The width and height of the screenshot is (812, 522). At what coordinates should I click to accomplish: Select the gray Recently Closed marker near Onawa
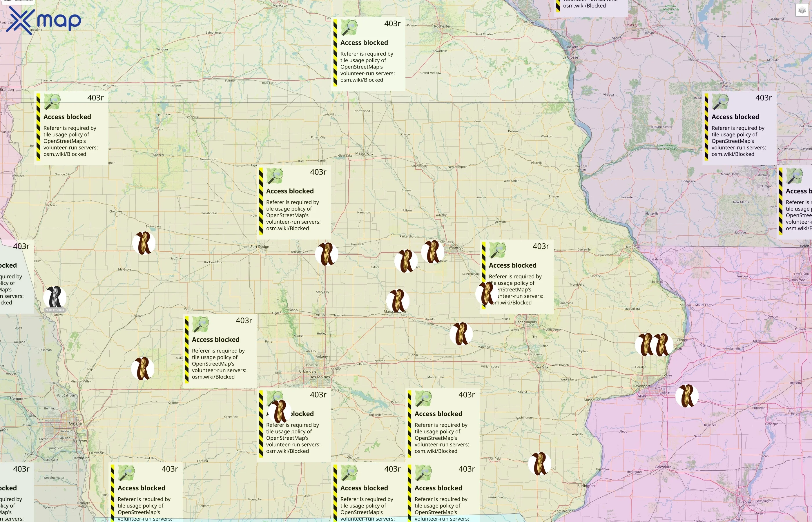coord(55,298)
